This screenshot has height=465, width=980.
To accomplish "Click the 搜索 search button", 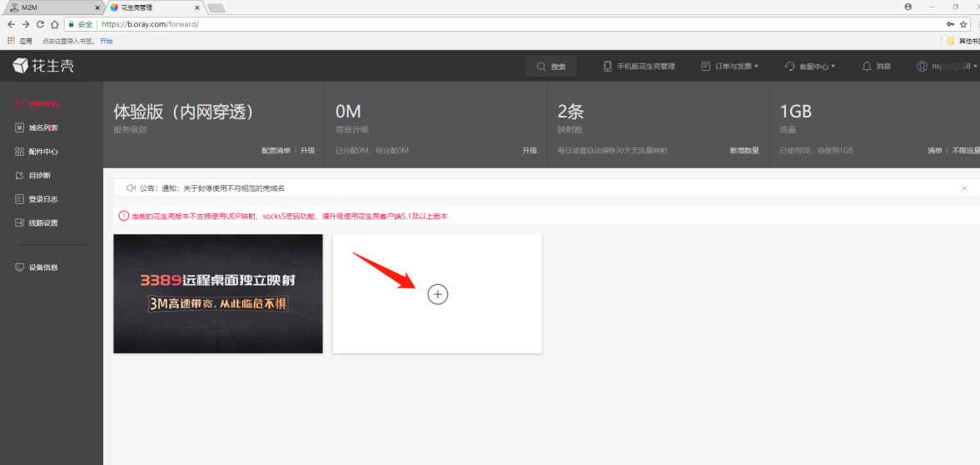I will (x=551, y=67).
